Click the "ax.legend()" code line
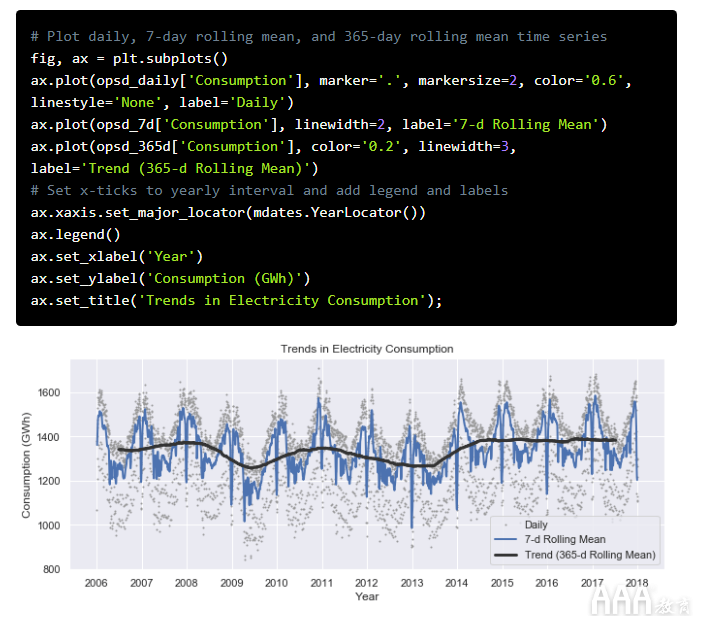Screen dimensions: 701x621 pyautogui.click(x=76, y=234)
